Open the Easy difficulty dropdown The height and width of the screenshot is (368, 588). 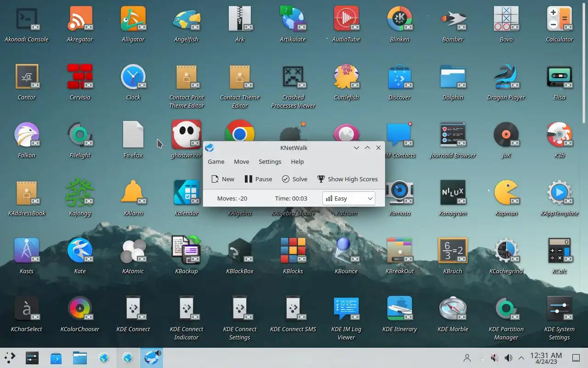tap(349, 199)
